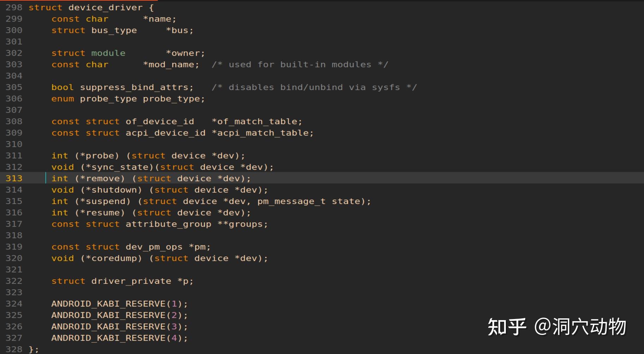The height and width of the screenshot is (354, 644).
Task: Click the green 'module' word on line 302
Action: (108, 53)
